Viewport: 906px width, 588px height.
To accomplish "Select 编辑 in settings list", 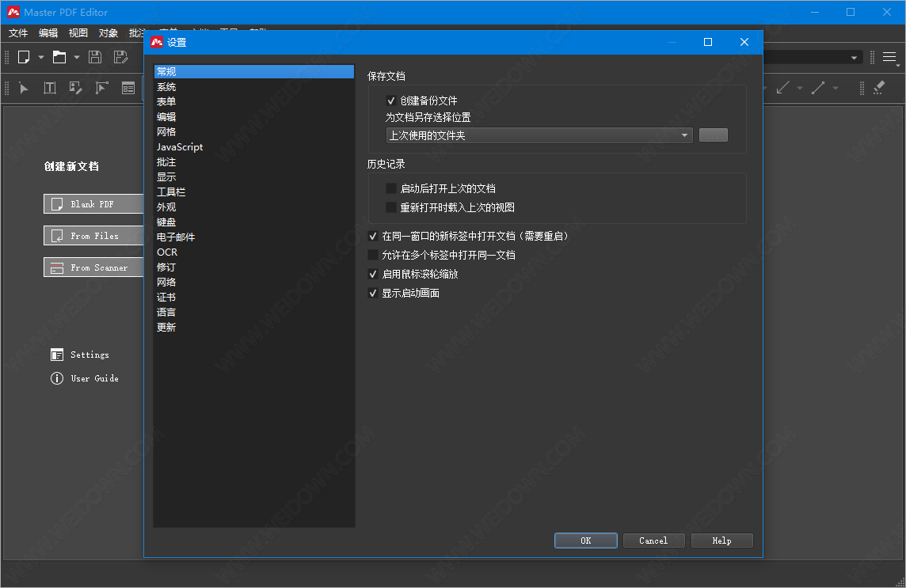I will pyautogui.click(x=254, y=116).
